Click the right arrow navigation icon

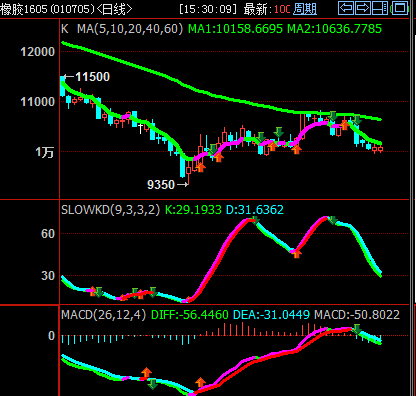pyautogui.click(x=363, y=8)
